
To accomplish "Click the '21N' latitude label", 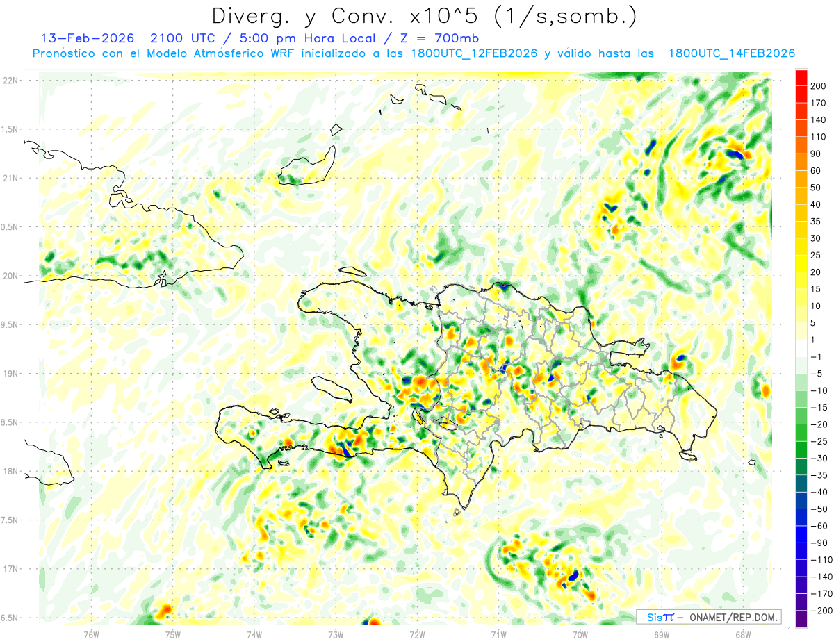I will pyautogui.click(x=10, y=178).
